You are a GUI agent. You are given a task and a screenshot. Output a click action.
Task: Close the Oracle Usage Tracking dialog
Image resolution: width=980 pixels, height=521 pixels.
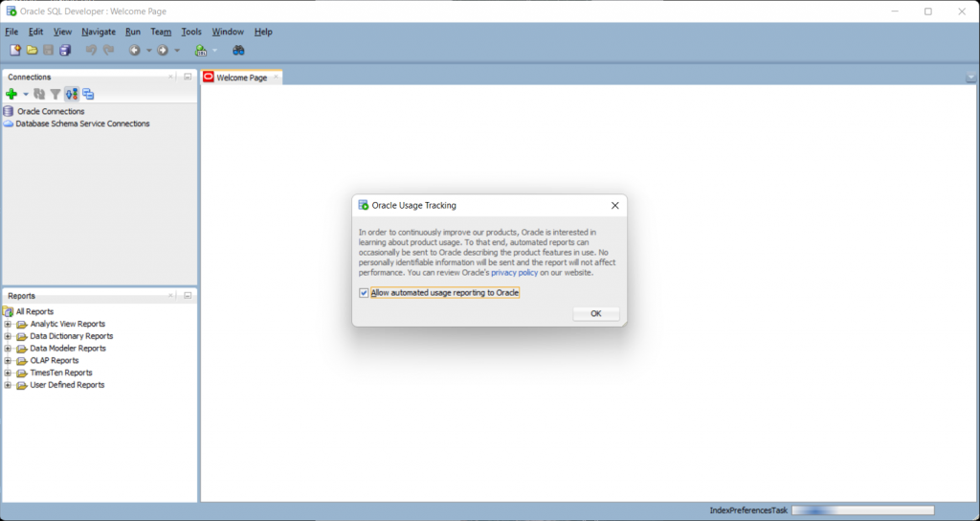point(615,205)
